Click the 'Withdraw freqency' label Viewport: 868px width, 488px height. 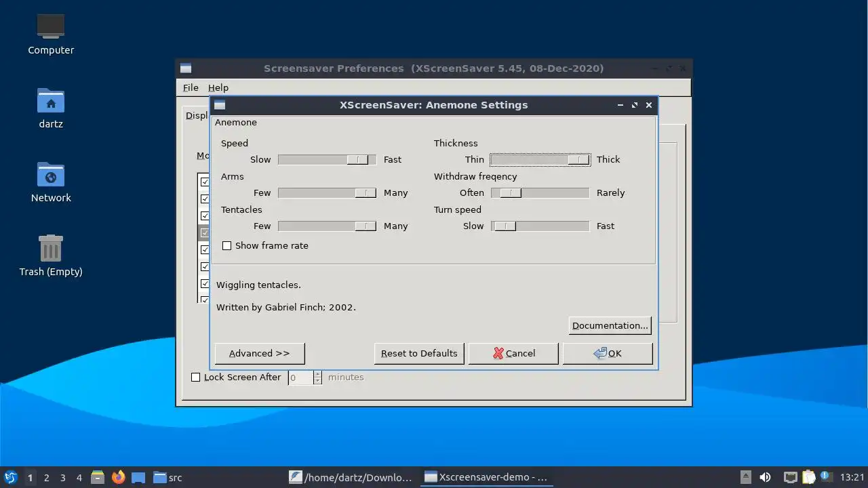click(475, 177)
